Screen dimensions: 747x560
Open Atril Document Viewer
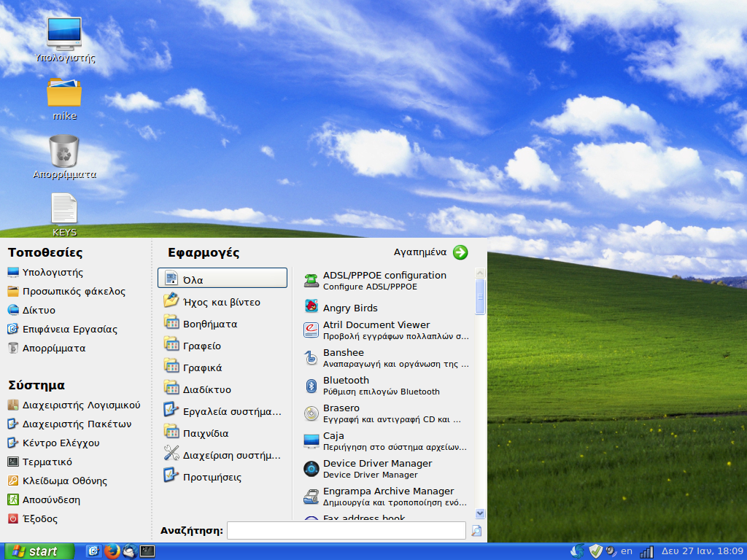click(x=386, y=330)
